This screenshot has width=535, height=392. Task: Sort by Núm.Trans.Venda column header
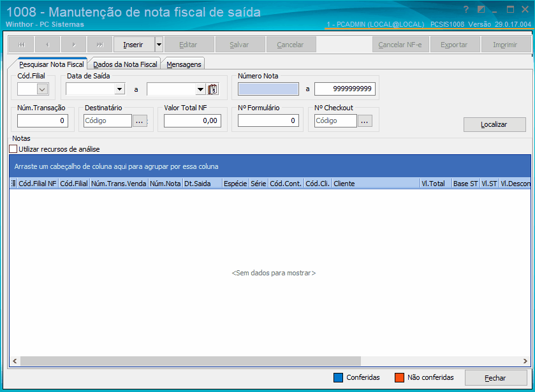pos(119,184)
